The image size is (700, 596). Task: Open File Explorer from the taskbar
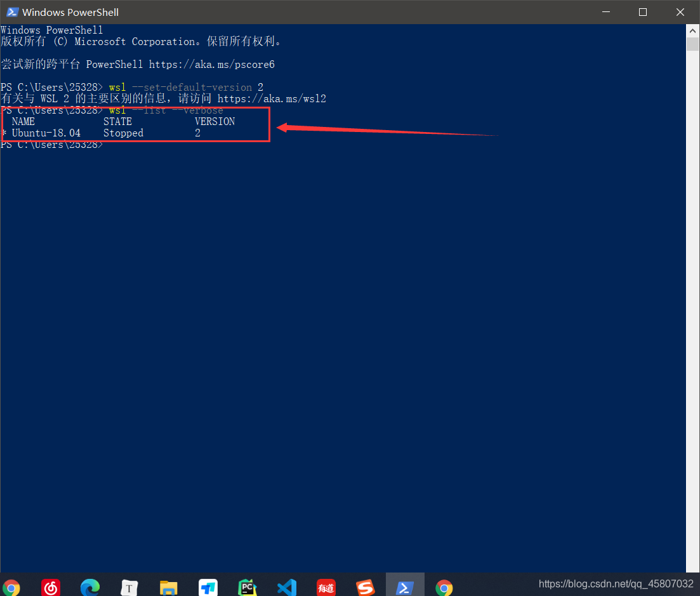coord(168,588)
